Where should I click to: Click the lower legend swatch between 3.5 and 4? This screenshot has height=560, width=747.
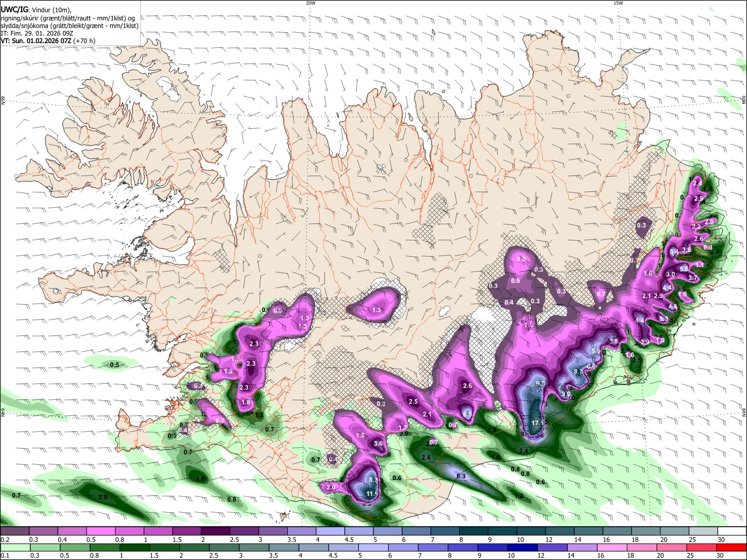[x=284, y=547]
